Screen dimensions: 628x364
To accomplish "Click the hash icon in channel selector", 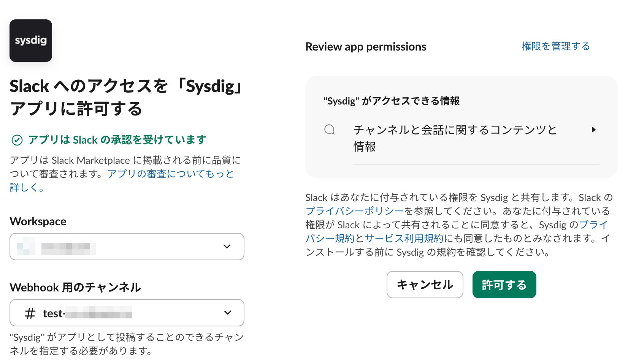I will click(x=30, y=313).
